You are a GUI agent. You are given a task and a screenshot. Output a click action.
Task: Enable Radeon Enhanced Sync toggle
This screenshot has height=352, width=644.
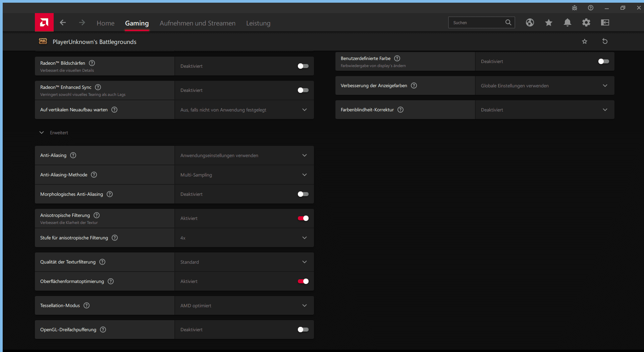pyautogui.click(x=303, y=90)
